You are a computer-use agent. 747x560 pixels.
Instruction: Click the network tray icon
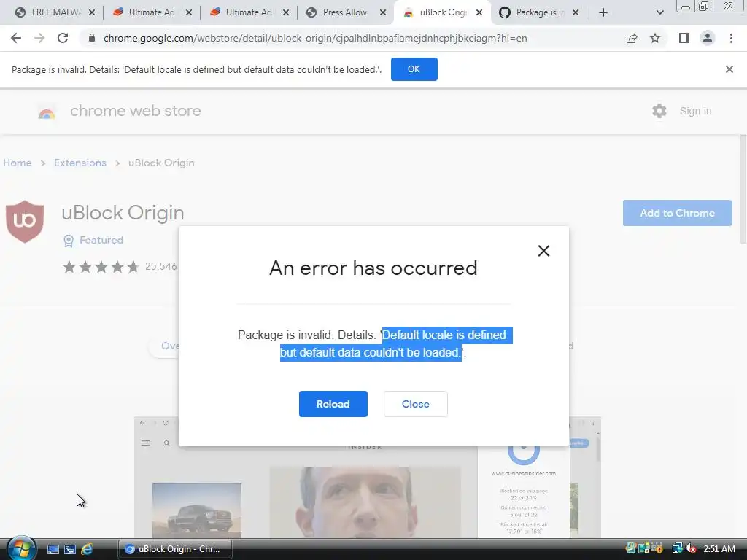[677, 549]
